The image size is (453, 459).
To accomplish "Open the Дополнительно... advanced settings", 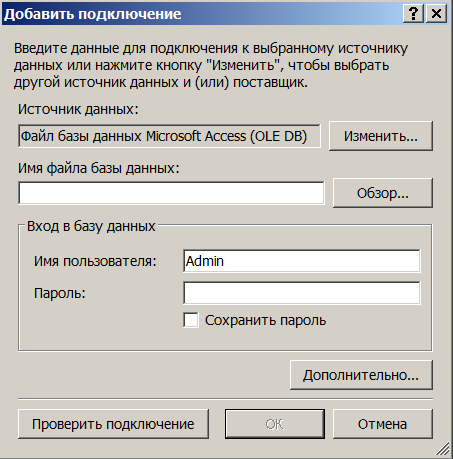I will pyautogui.click(x=361, y=375).
